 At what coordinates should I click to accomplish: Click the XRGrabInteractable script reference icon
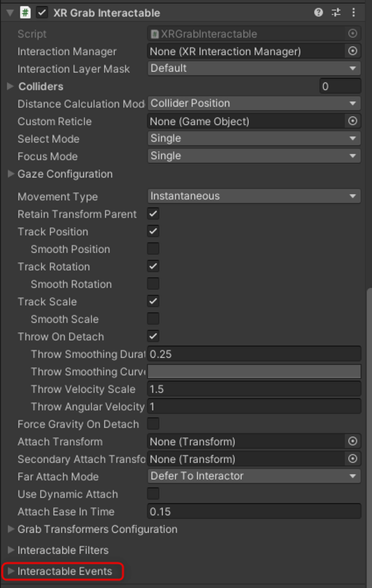(353, 34)
